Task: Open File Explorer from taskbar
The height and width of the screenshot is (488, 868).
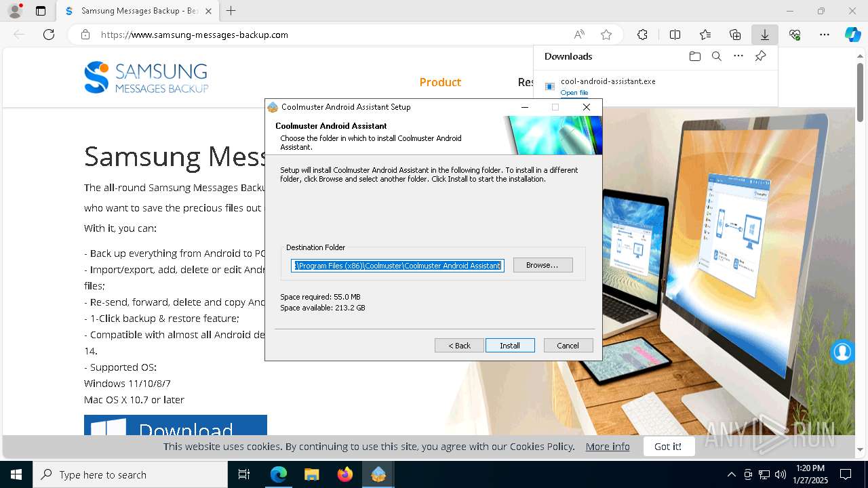Action: tap(311, 474)
